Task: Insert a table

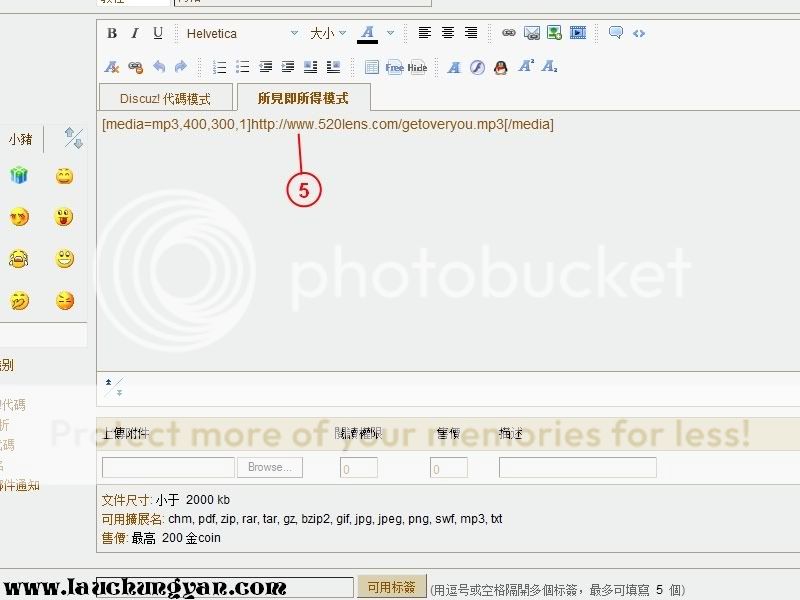Action: [371, 67]
